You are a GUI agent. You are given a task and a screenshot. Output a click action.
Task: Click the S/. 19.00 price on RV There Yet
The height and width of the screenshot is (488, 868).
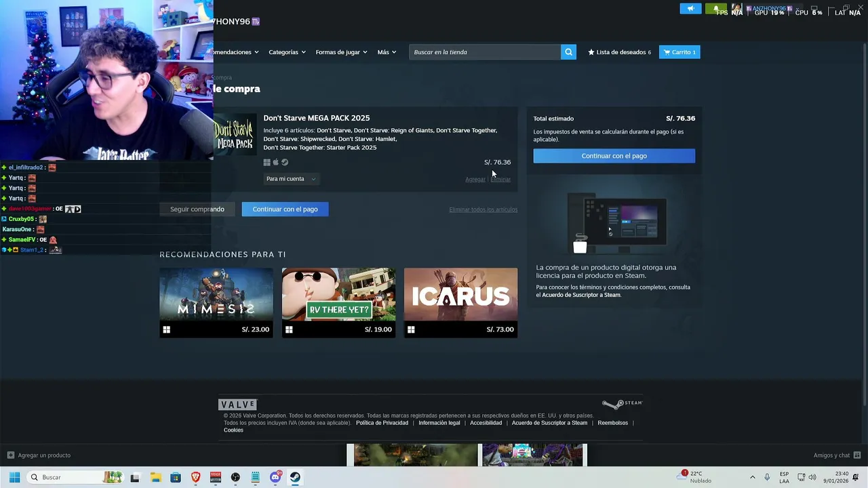click(x=378, y=329)
